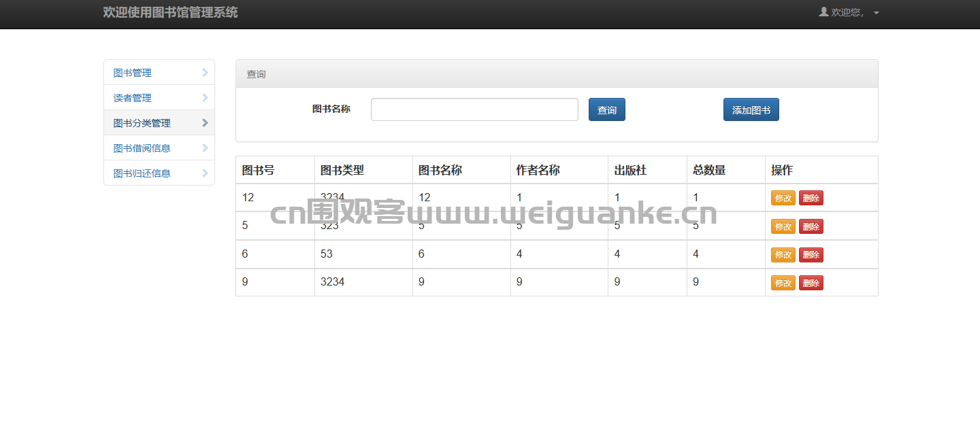Viewport: 980px width, 448px height.
Task: Click chevron icon next to 读者管理
Action: click(x=205, y=97)
